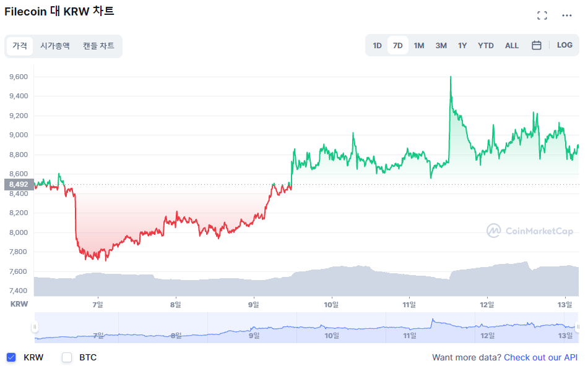Switch to the 가격 tab
588x374 pixels.
pyautogui.click(x=20, y=46)
